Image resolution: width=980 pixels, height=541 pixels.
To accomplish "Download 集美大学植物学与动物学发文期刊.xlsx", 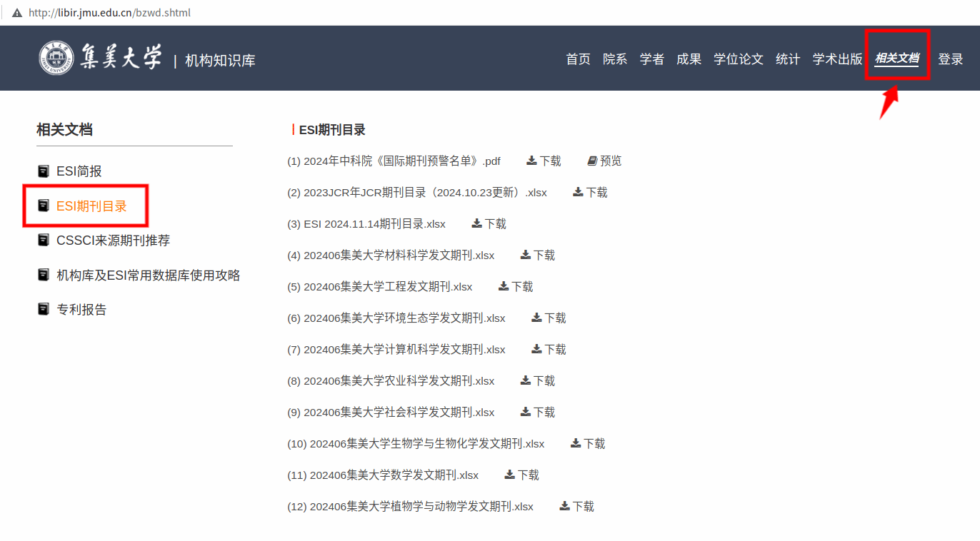I will (576, 507).
